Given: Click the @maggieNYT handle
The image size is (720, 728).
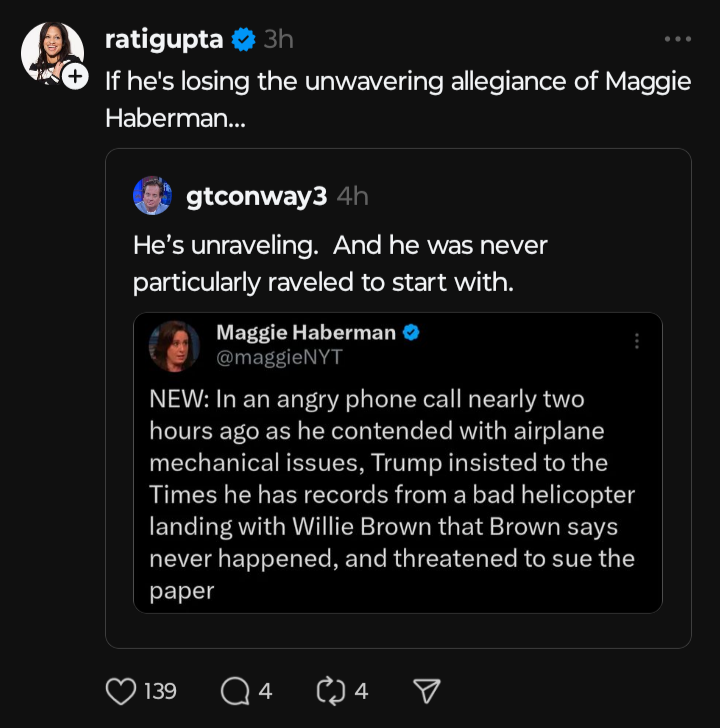Looking at the screenshot, I should coord(279,357).
